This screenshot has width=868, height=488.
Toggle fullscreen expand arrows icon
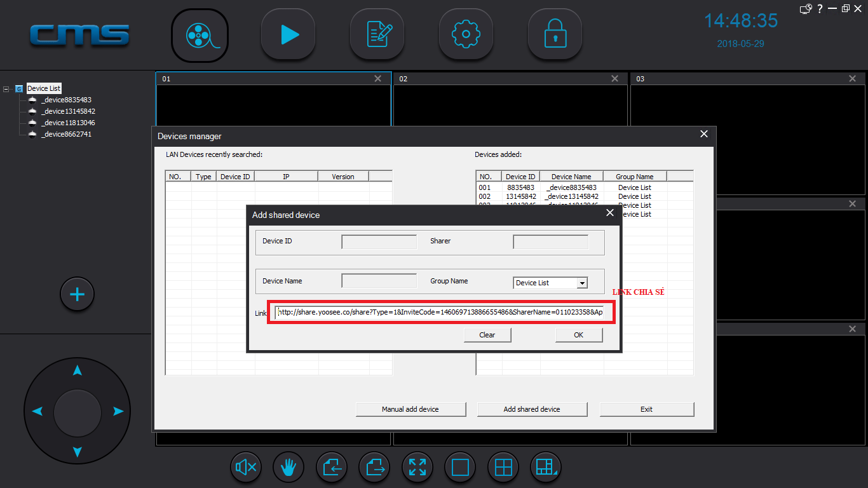tap(417, 468)
